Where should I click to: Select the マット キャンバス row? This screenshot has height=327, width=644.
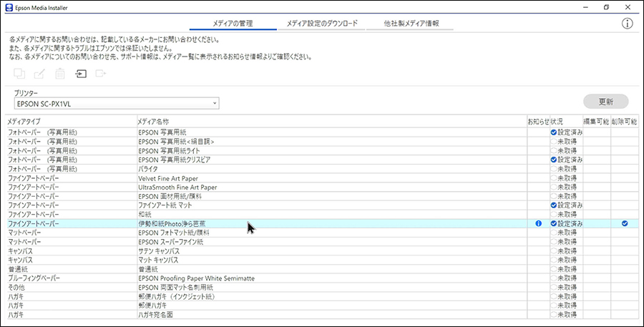pos(322,260)
